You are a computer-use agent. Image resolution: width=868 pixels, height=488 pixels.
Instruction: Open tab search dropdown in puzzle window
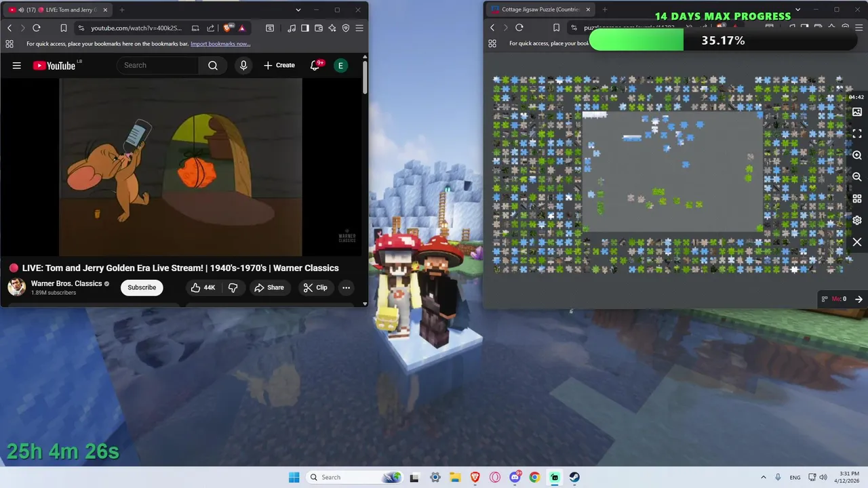pos(798,9)
